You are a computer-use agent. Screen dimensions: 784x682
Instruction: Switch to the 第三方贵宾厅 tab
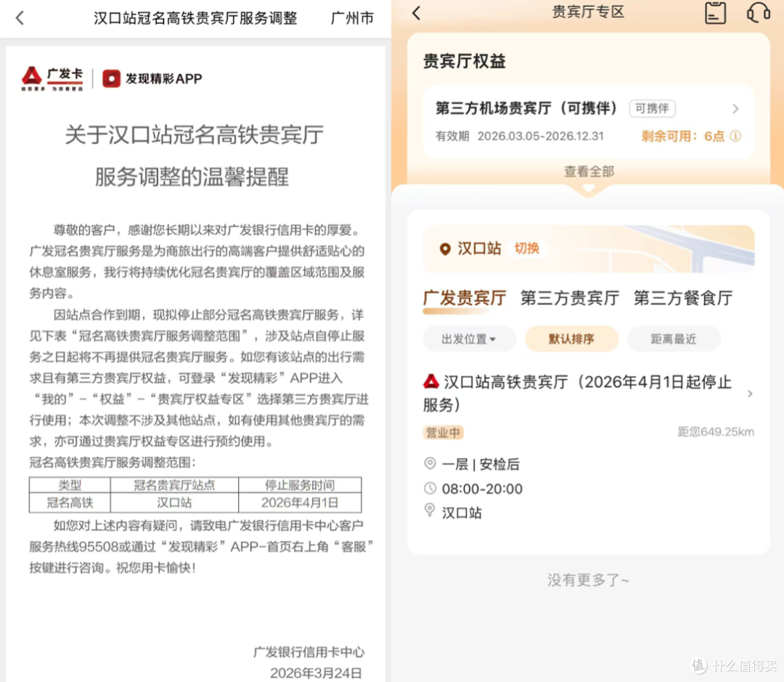tap(570, 298)
